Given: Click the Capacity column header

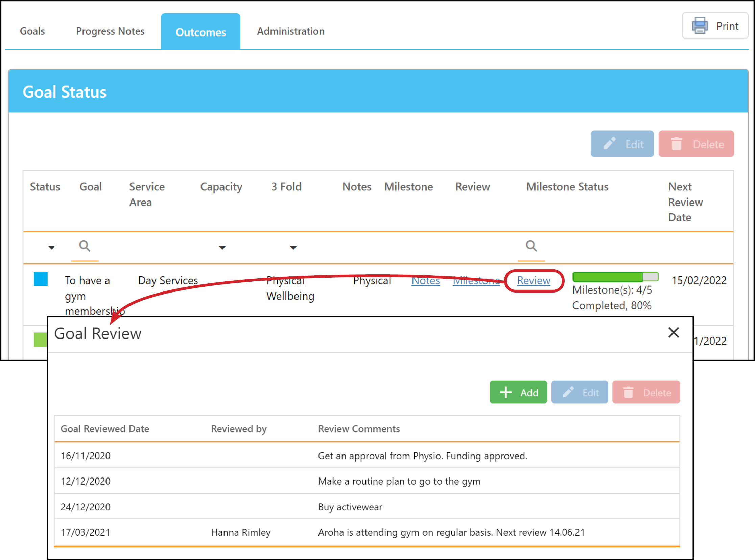Looking at the screenshot, I should pyautogui.click(x=221, y=187).
